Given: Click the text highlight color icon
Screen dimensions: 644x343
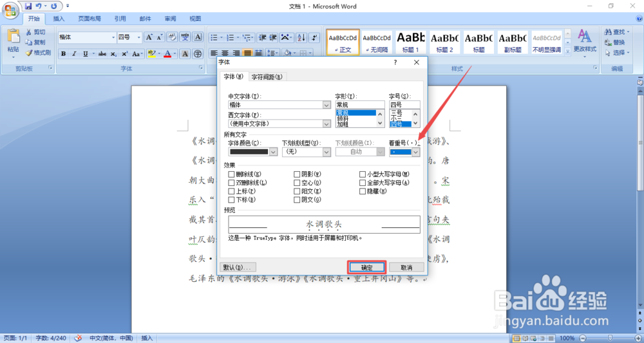Looking at the screenshot, I should 151,54.
